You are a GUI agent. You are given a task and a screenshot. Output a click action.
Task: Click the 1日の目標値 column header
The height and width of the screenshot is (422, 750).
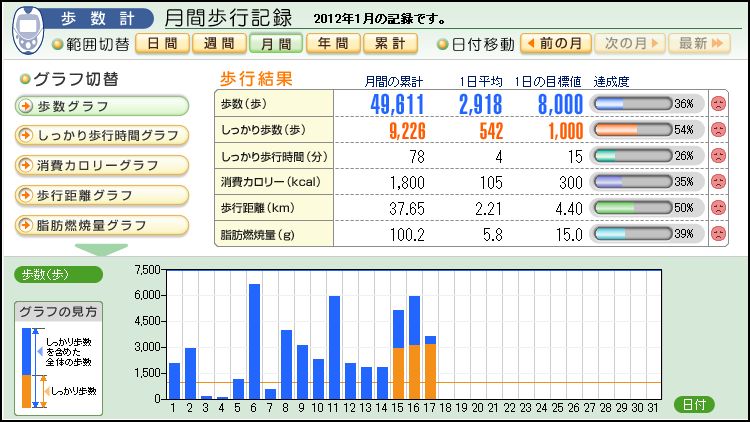click(548, 82)
